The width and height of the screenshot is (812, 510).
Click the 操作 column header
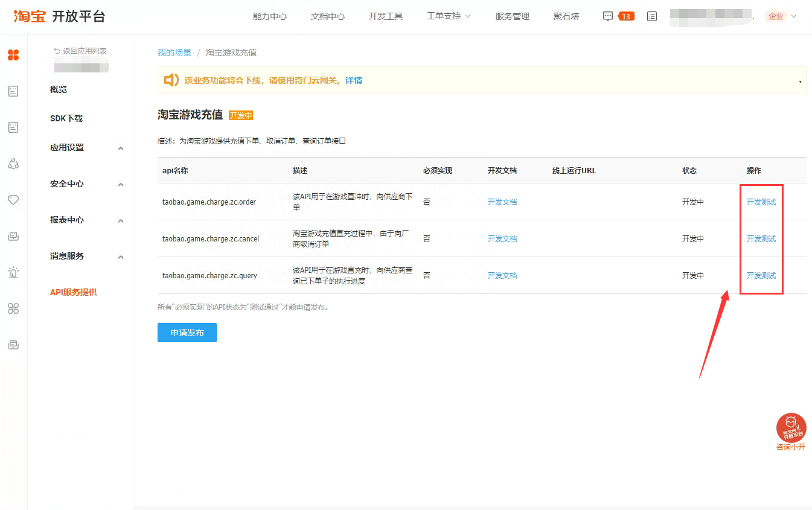point(754,171)
